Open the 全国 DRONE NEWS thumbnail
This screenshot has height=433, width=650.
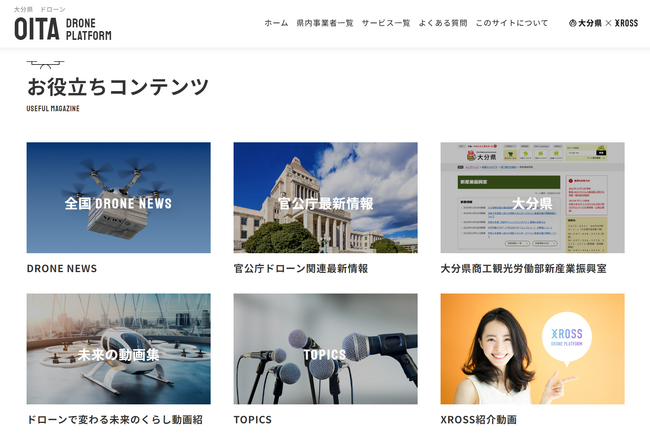pos(118,198)
